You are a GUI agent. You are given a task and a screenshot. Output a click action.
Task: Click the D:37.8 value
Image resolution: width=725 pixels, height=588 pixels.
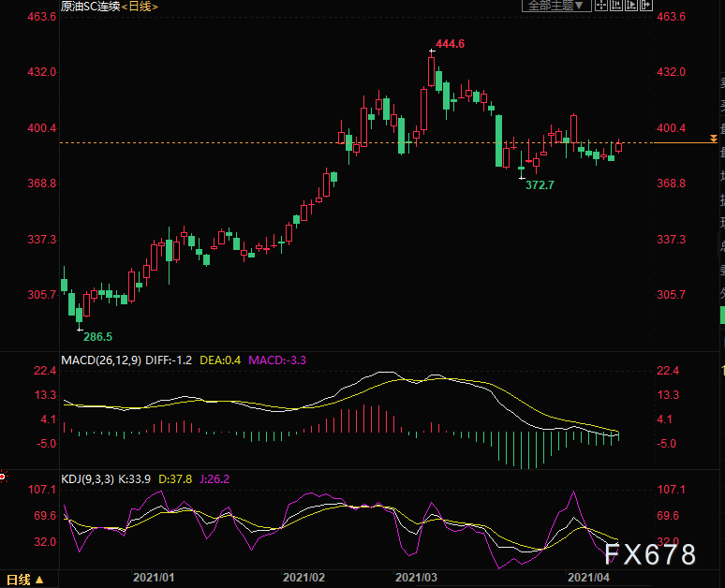point(175,478)
